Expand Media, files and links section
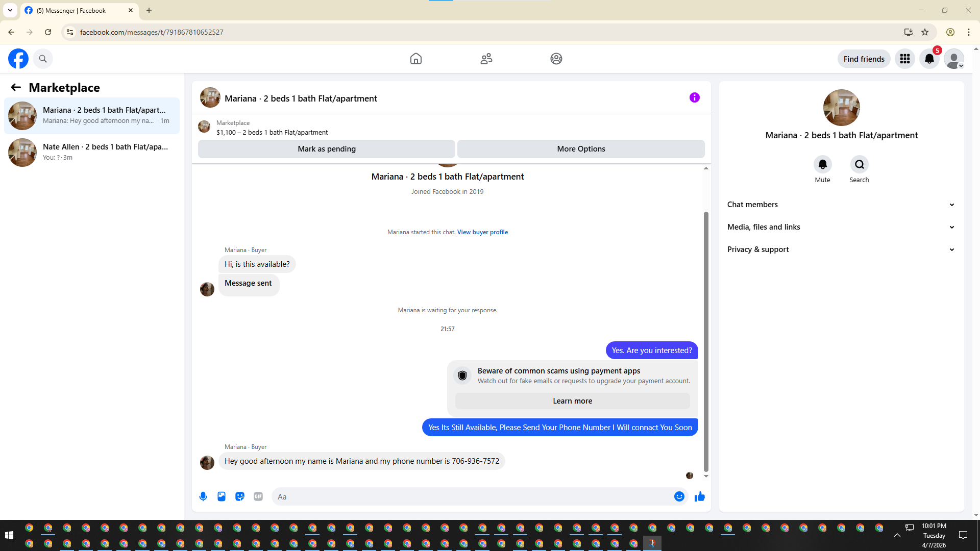 tap(841, 227)
